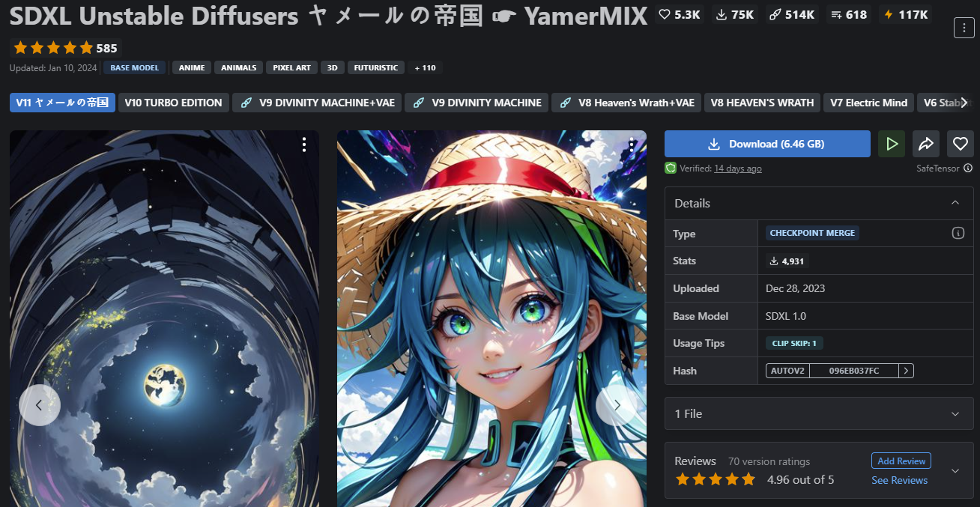Click Download (6.46 GB) button
Screen dimensions: 980x507
(767, 144)
